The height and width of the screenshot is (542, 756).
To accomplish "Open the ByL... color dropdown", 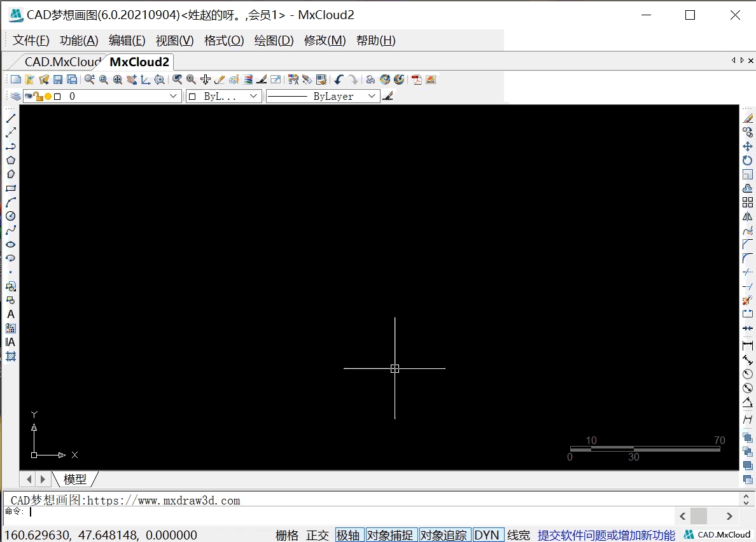I will click(253, 96).
